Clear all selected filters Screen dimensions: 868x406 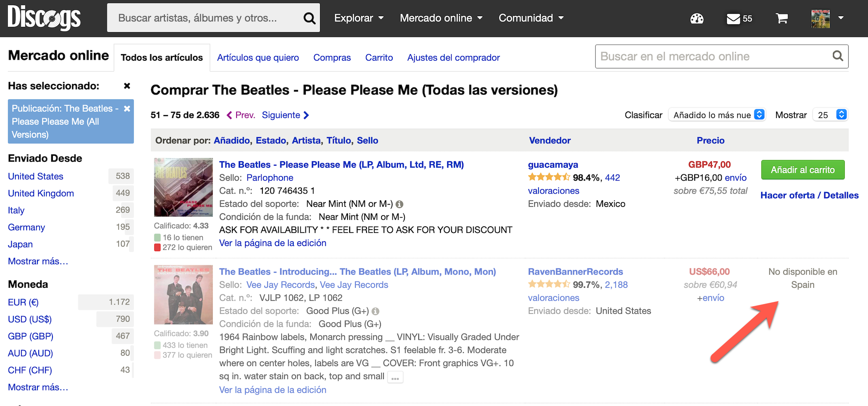pos(127,86)
